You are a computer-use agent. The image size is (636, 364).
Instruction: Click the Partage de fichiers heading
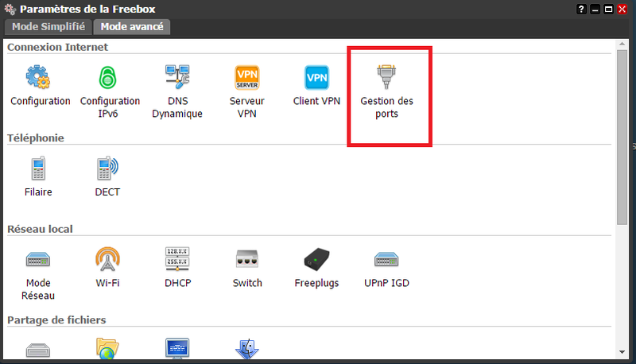(56, 319)
